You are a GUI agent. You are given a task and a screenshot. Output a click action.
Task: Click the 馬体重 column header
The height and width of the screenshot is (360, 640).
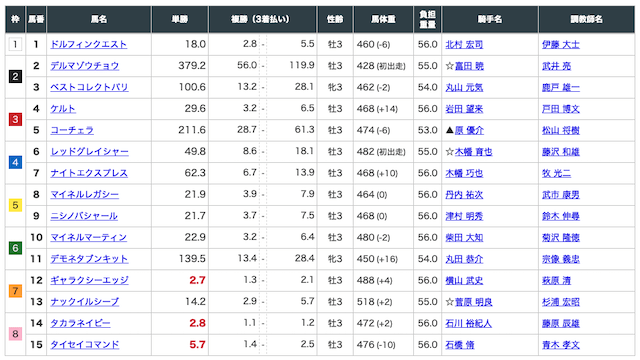(383, 19)
